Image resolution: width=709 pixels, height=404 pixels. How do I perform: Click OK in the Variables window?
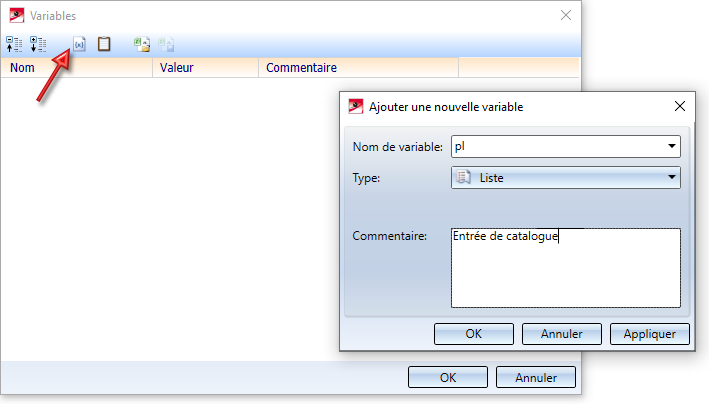click(x=448, y=377)
